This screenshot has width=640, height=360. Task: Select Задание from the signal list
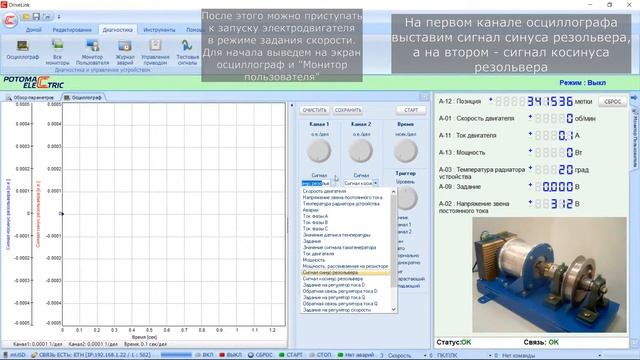[x=345, y=241]
